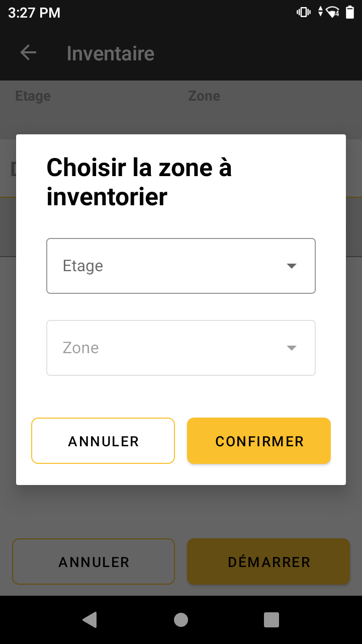This screenshot has width=362, height=644.
Task: Tap the dimmed DÉMARRER button
Action: [x=268, y=561]
